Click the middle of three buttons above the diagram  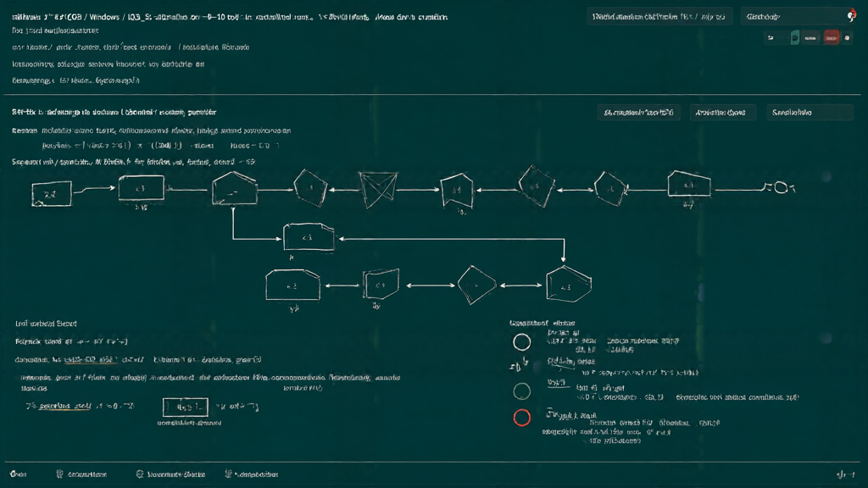(x=722, y=113)
